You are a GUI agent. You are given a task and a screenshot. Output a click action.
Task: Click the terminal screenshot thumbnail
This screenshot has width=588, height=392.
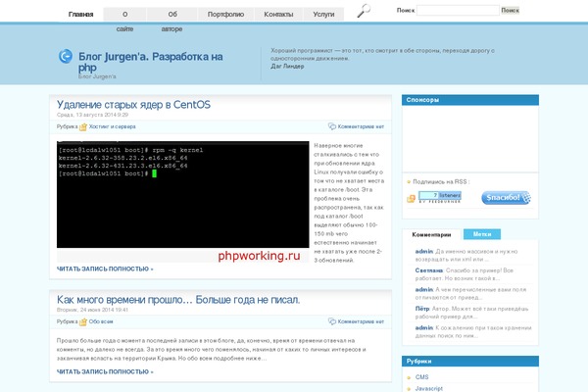pyautogui.click(x=183, y=202)
